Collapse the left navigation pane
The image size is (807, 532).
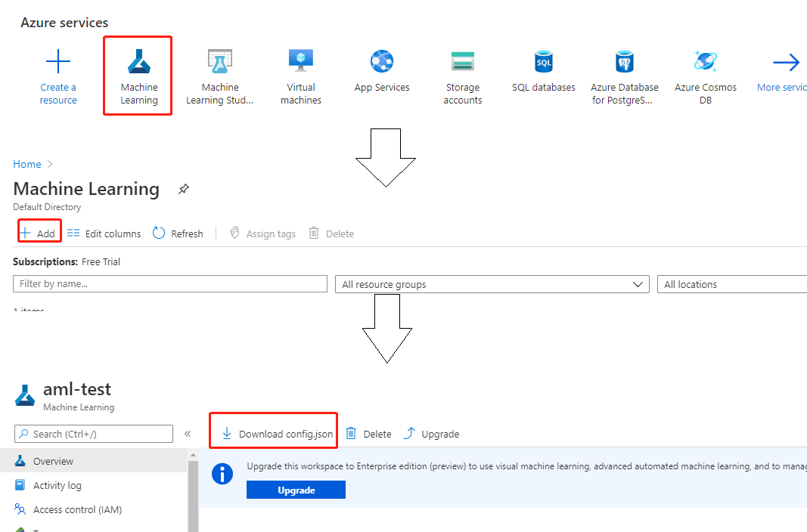tap(188, 434)
